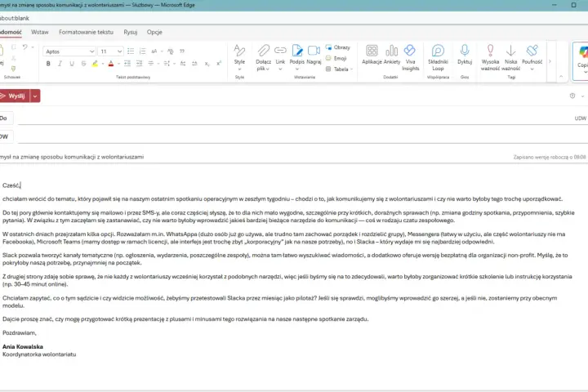Image resolution: width=588 pixels, height=392 pixels.
Task: Open Viva Insights
Action: coord(410,58)
